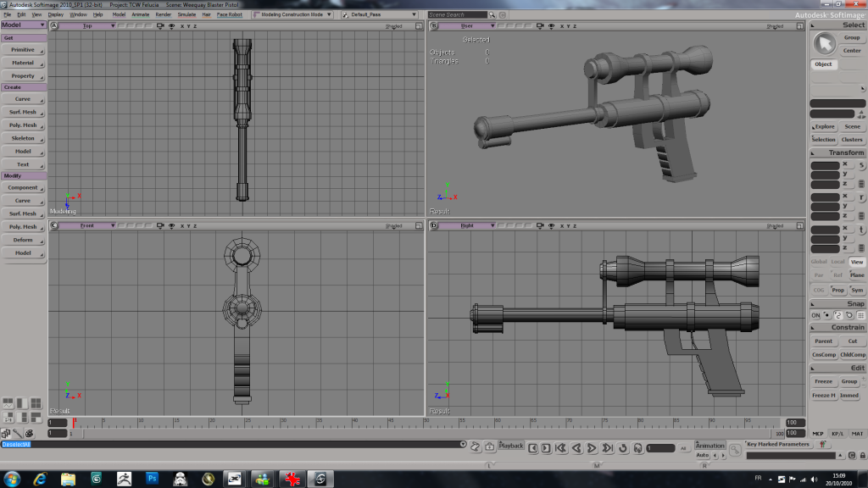Toggle the Plane transform option
868x488 pixels.
pyautogui.click(x=857, y=275)
